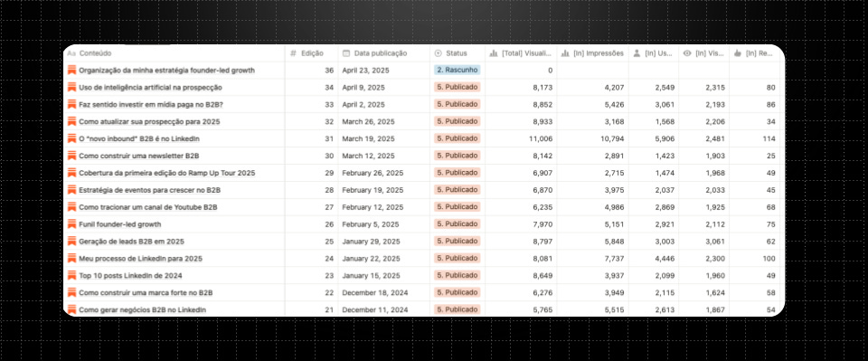Open the Edição column header menu

(312, 53)
